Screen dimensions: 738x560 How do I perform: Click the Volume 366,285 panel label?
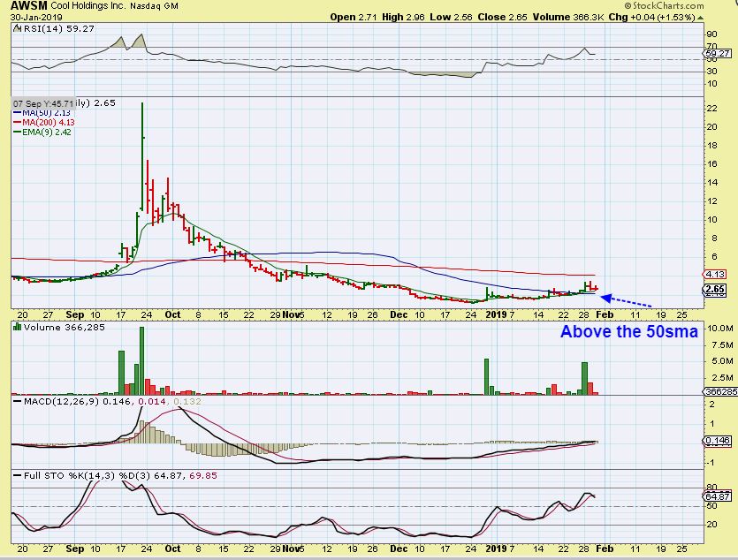[64, 327]
